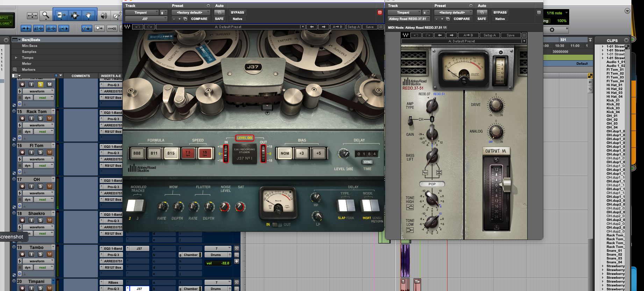
Task: Open the 1/16 note grid value dropdown
Action: pyautogui.click(x=557, y=13)
